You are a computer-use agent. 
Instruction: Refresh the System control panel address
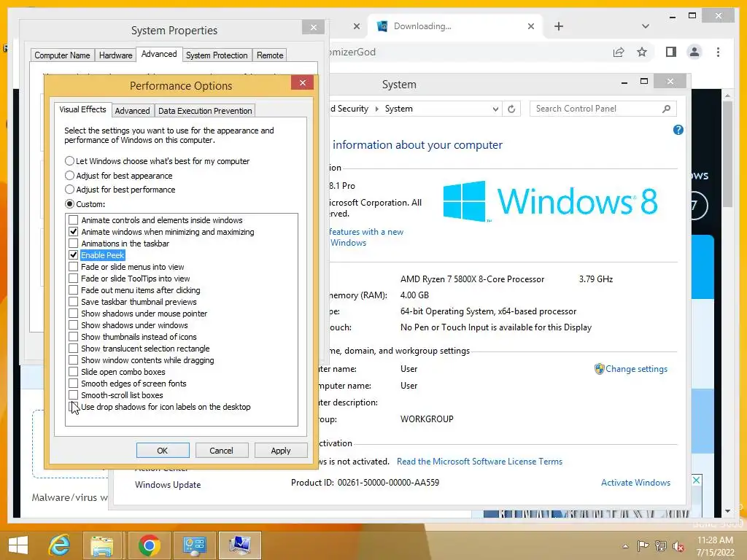click(511, 109)
